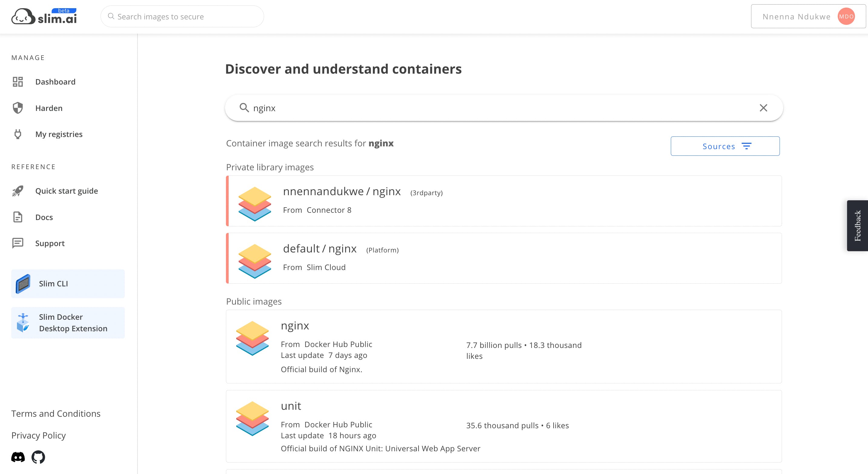
Task: Click the user avatar circle
Action: pyautogui.click(x=846, y=17)
